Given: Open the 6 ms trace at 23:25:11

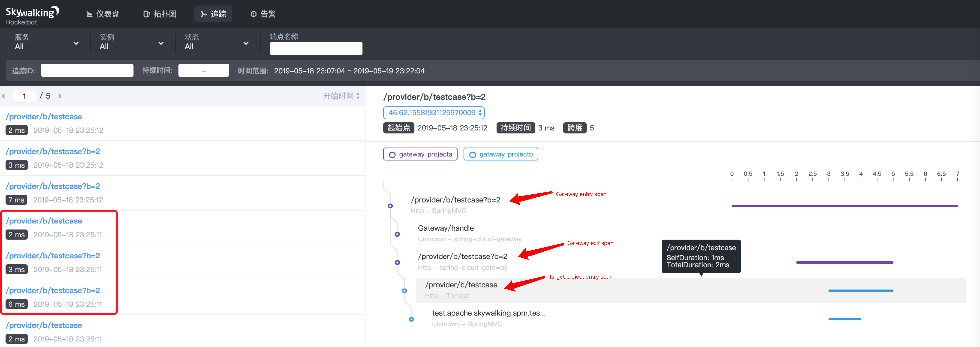Looking at the screenshot, I should pos(183,297).
